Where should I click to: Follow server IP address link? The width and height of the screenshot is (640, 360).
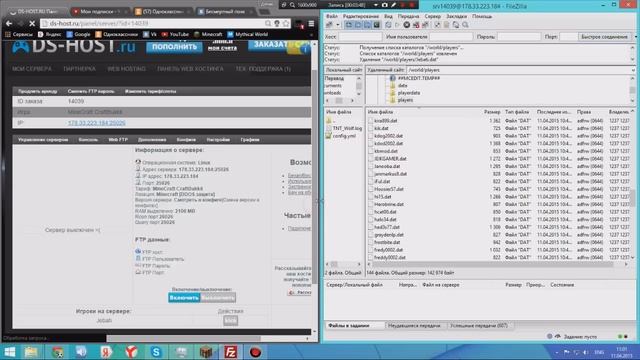point(97,123)
